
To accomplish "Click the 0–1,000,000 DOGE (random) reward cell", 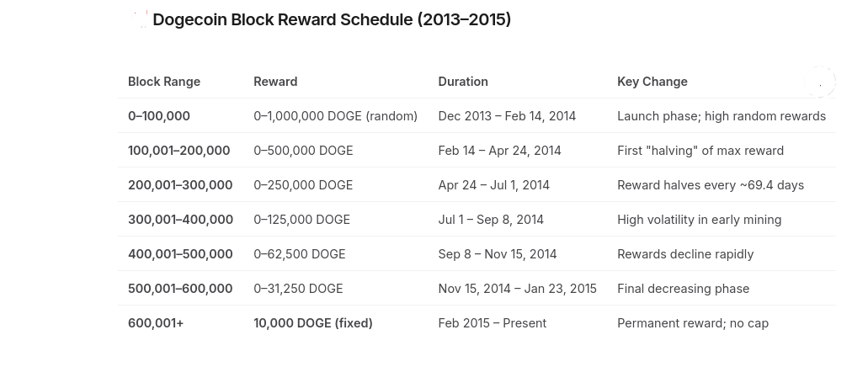I will point(335,116).
